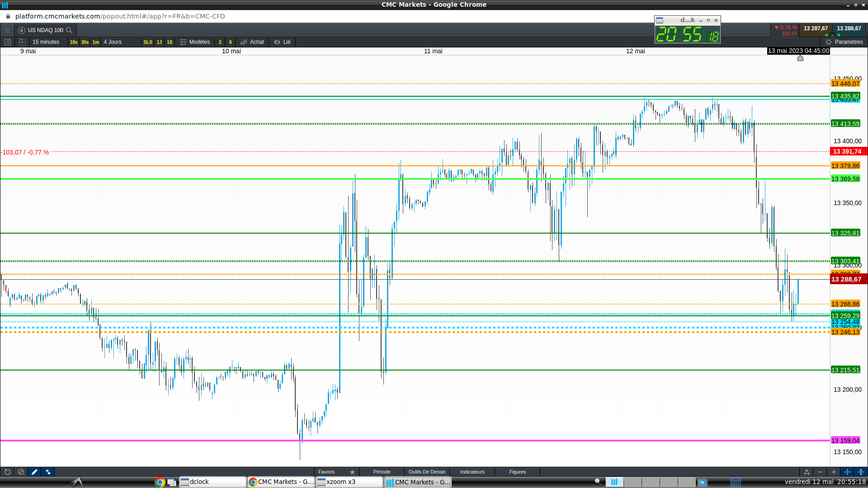Image resolution: width=868 pixels, height=488 pixels.
Task: Open the chart layout grid icon
Action: point(22,42)
